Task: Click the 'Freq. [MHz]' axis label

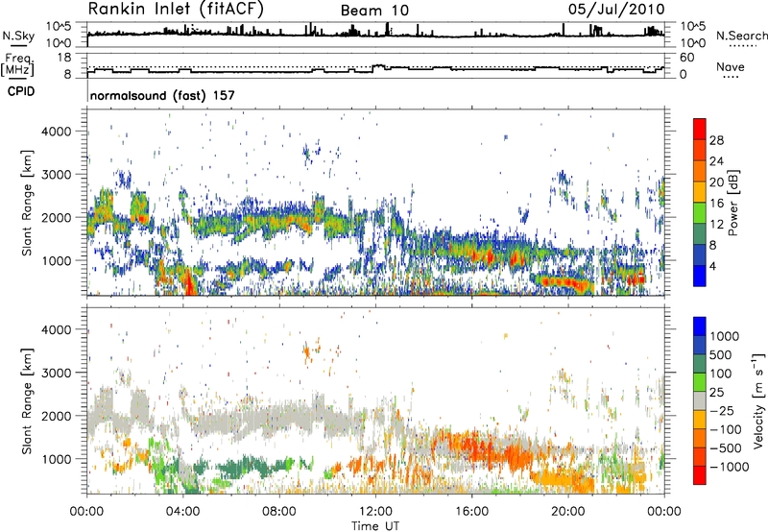Action: 17,64
